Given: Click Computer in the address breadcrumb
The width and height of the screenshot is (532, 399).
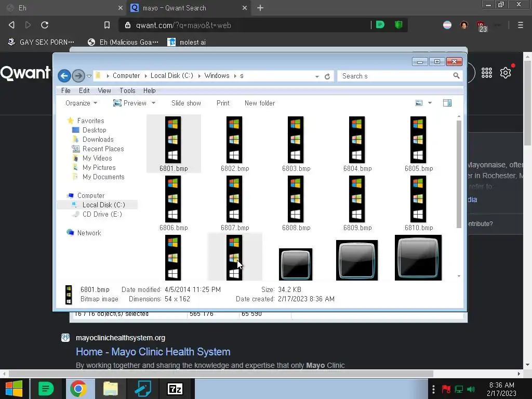Looking at the screenshot, I should (126, 76).
